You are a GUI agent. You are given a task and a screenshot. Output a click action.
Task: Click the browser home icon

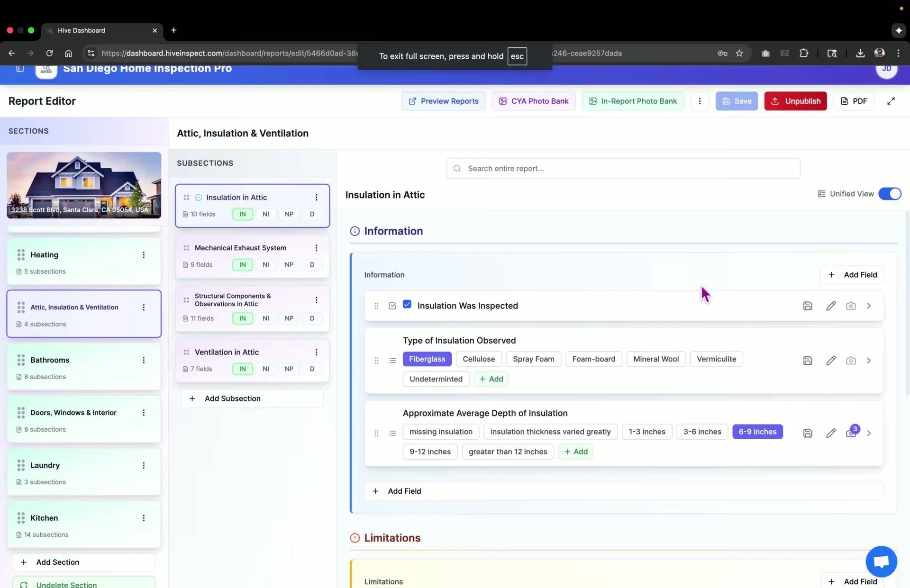click(68, 53)
